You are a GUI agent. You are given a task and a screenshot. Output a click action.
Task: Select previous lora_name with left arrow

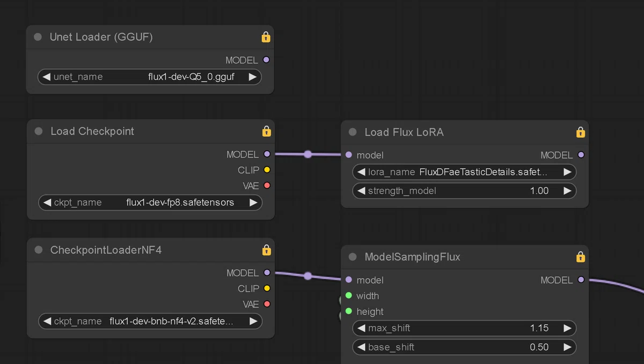[x=361, y=172]
